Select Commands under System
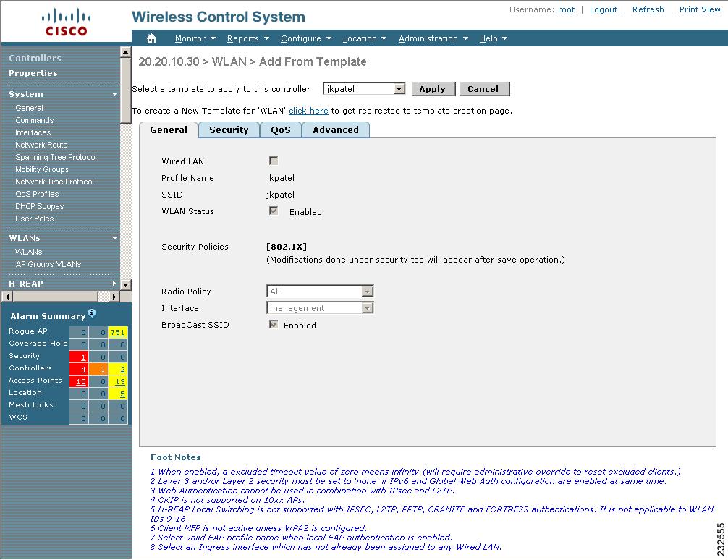This screenshot has width=728, height=560. (x=34, y=120)
